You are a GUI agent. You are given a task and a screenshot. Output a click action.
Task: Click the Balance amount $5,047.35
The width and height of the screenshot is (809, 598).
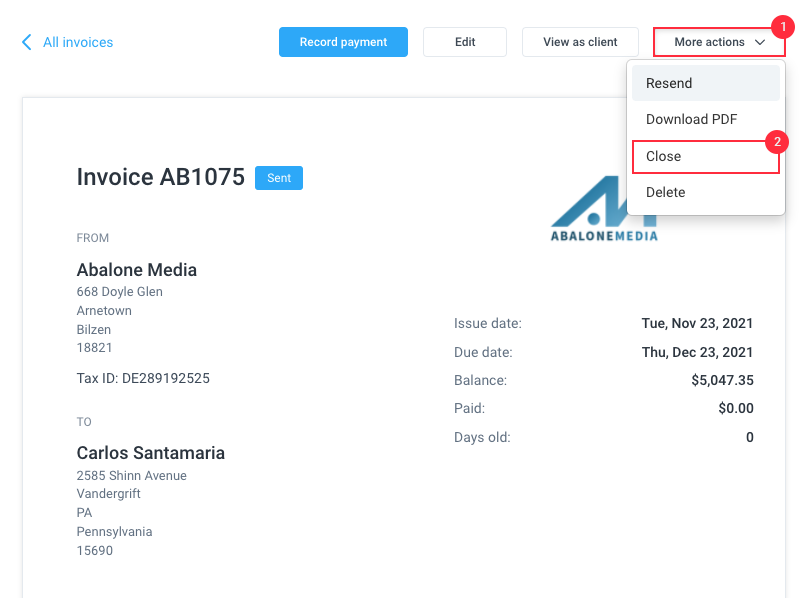(x=722, y=380)
